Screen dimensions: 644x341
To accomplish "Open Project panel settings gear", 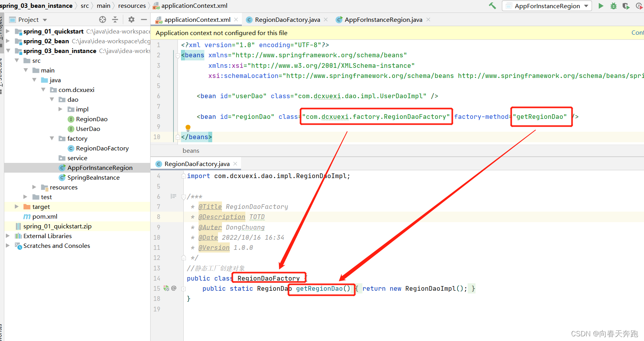I will 131,19.
